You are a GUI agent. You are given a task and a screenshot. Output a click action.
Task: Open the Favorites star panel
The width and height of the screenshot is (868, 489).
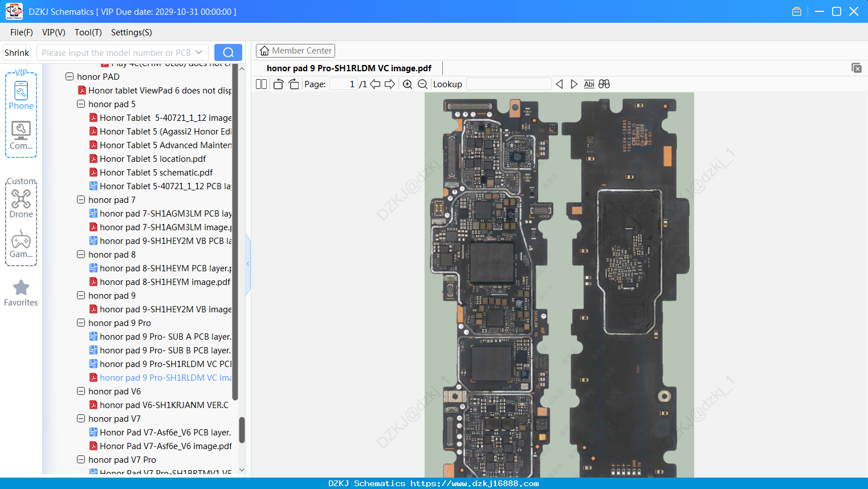click(x=21, y=293)
